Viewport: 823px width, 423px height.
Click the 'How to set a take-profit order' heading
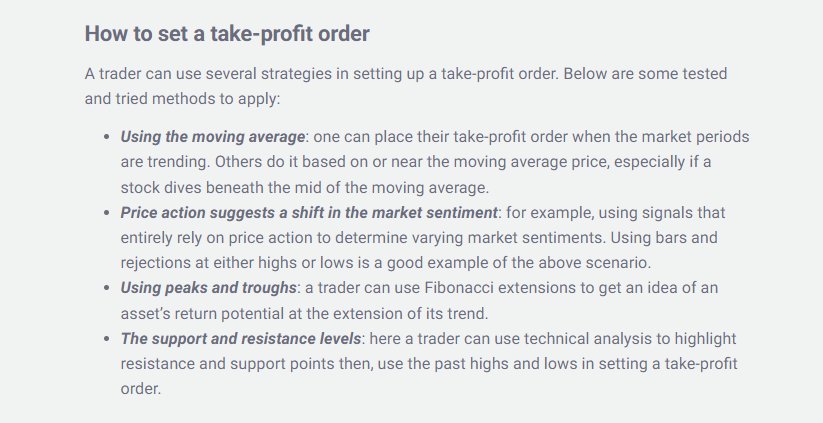(x=227, y=33)
